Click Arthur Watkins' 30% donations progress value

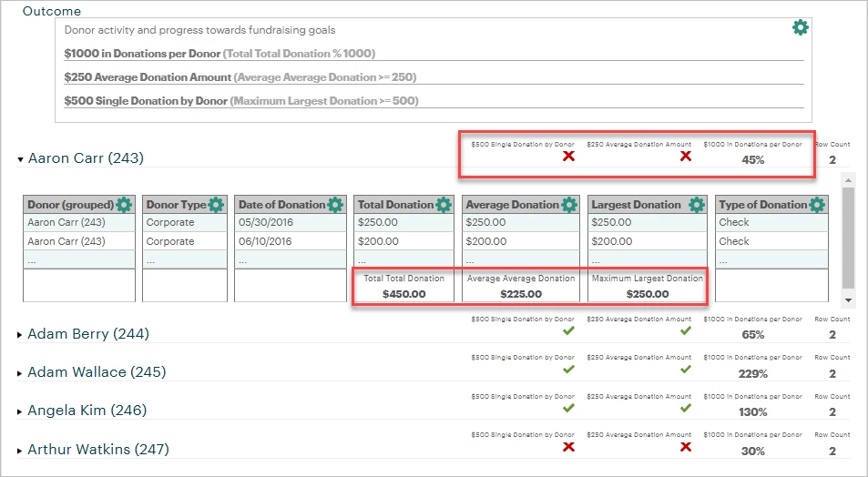point(753,451)
